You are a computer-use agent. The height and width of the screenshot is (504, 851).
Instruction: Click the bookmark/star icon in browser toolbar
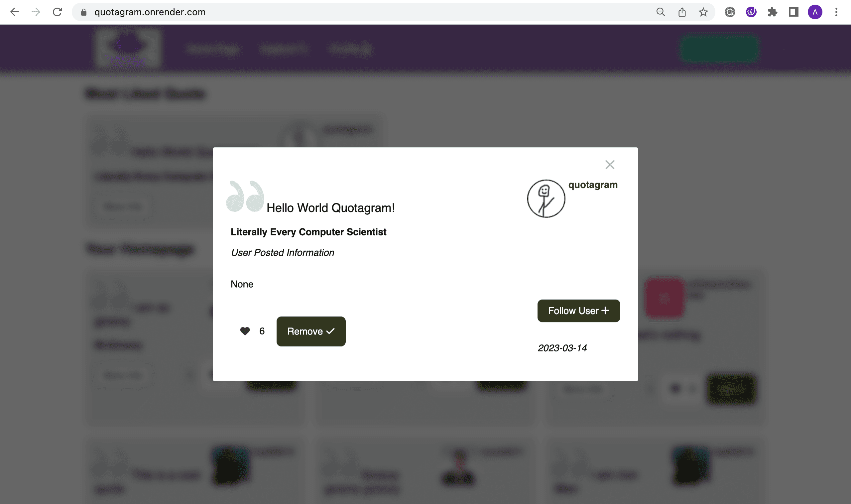point(703,12)
